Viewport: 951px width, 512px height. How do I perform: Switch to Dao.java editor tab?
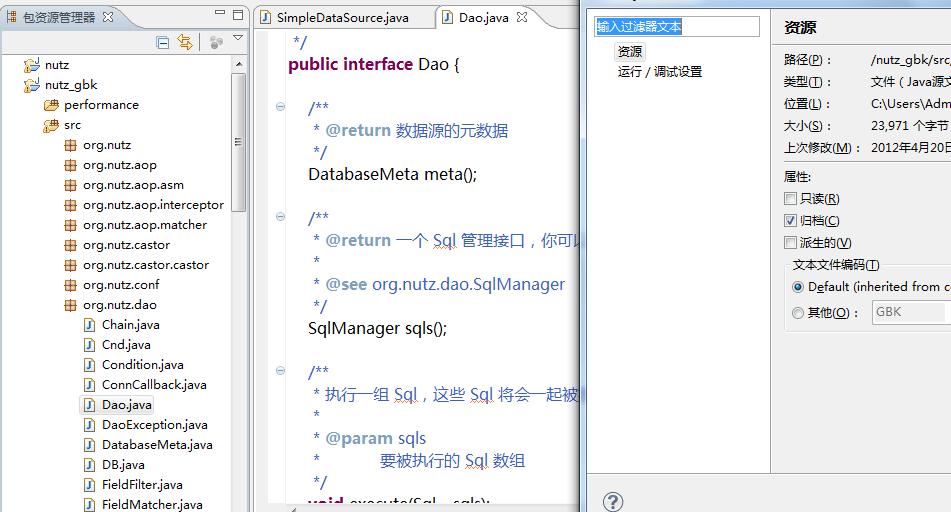pos(483,18)
